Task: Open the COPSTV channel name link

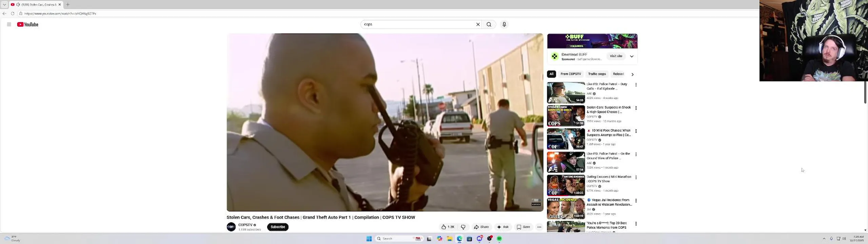Action: pyautogui.click(x=245, y=225)
